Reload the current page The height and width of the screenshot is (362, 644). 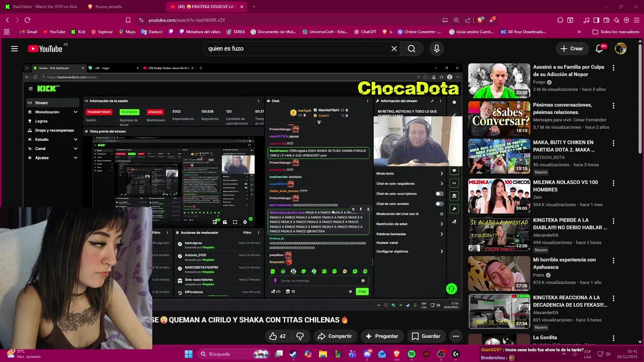pos(27,20)
